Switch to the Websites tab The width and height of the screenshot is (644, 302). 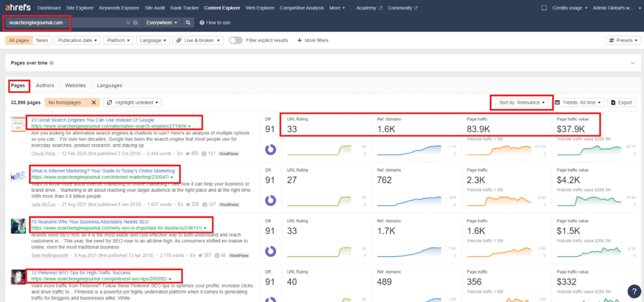[75, 86]
